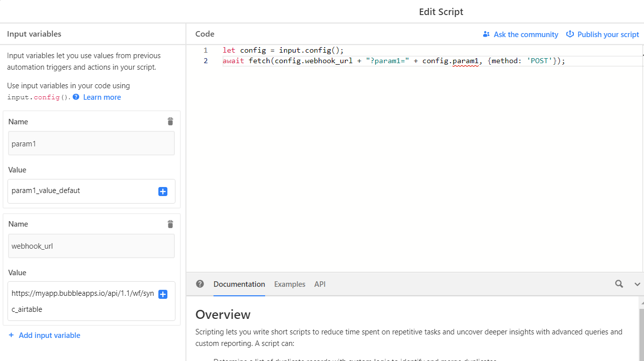Click the help question mark next to input.config()

(x=76, y=97)
